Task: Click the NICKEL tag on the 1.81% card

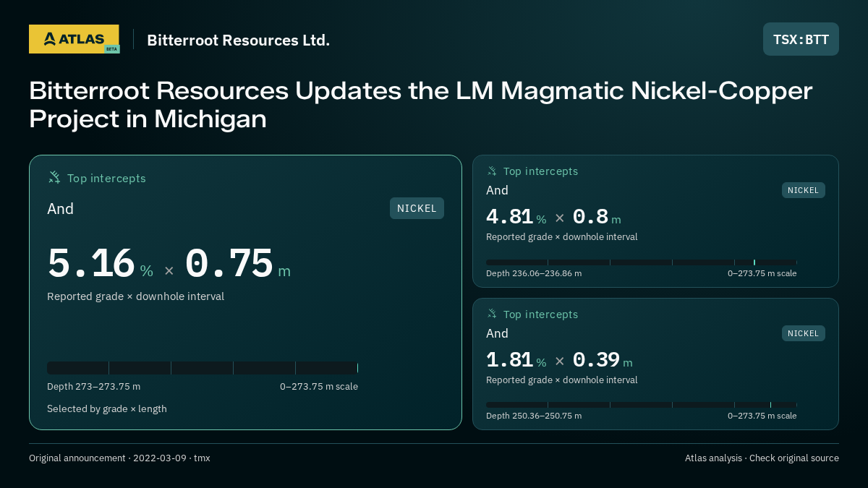Action: 803,333
